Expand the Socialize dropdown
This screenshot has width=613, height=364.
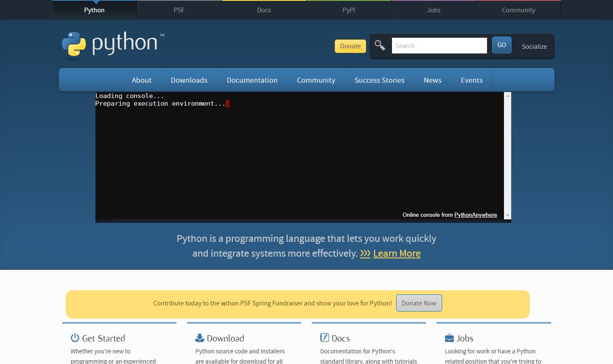(x=534, y=46)
